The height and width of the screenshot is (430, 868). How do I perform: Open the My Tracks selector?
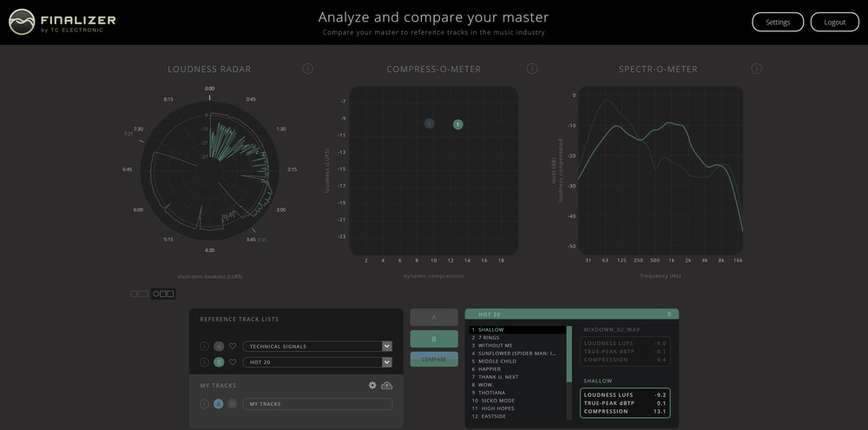[317, 404]
